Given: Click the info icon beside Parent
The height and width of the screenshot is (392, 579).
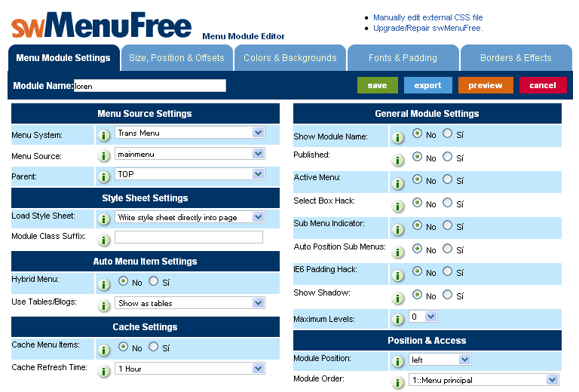Looking at the screenshot, I should coord(104,177).
